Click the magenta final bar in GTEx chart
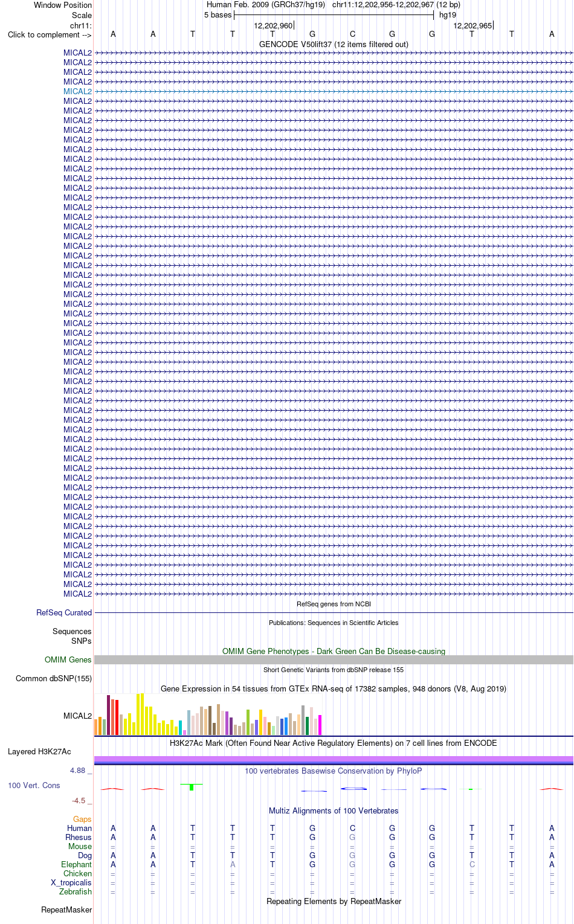 click(x=320, y=725)
